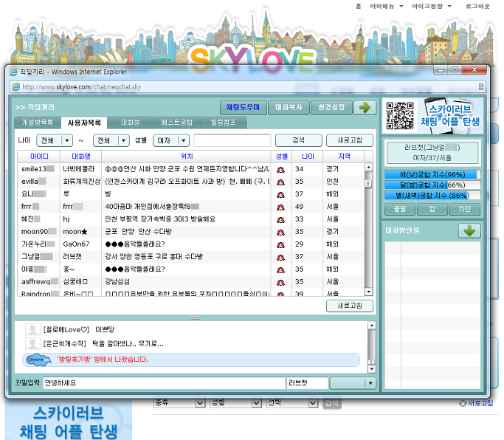
Task: Sort by 지역 column header
Action: click(344, 157)
